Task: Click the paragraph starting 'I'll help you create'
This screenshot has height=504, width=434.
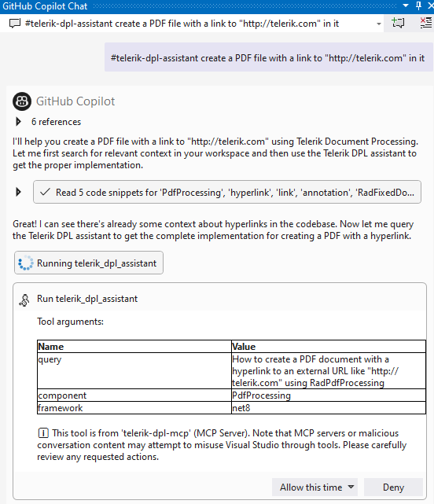Action: [x=215, y=153]
